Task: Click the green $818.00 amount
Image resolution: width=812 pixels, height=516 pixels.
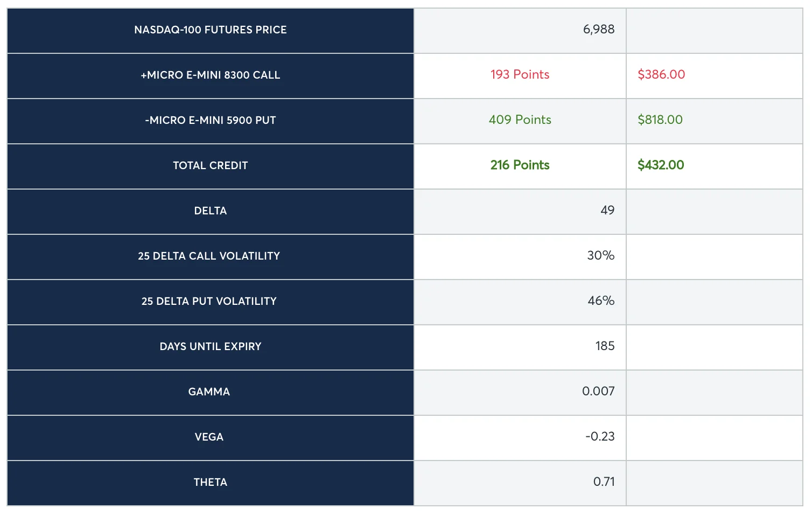Action: (x=660, y=120)
